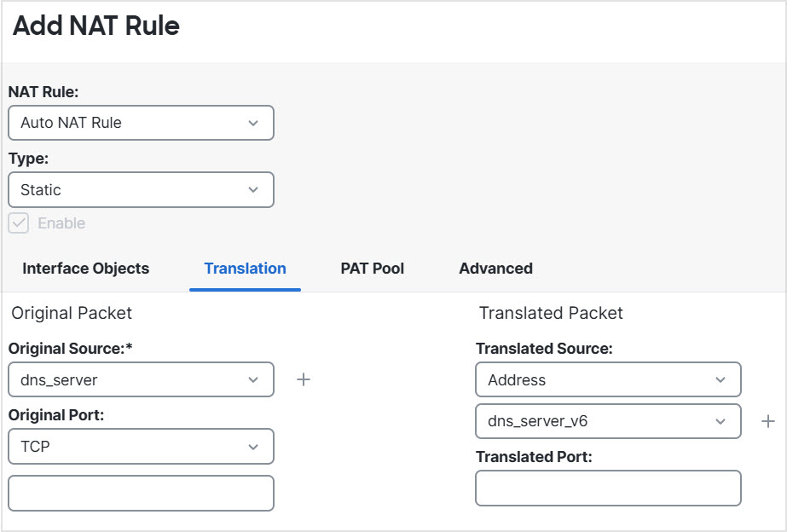Click the plus icon beside Original Source
The height and width of the screenshot is (532, 787).
304,379
